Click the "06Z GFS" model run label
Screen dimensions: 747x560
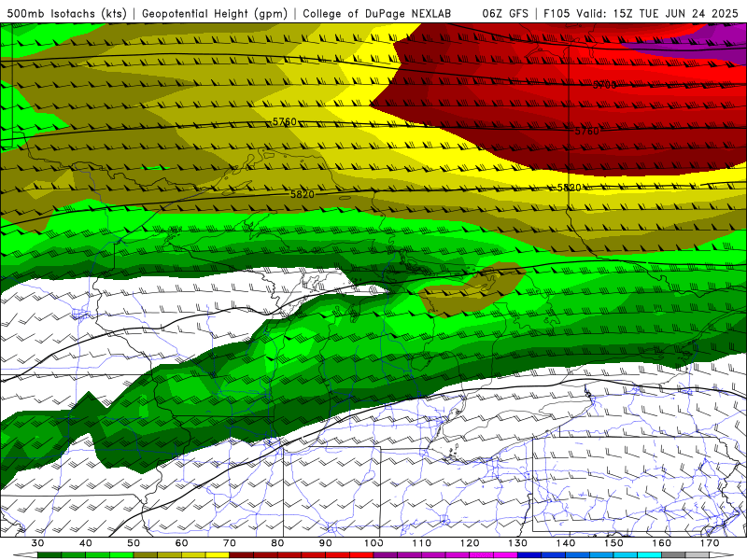(x=505, y=14)
